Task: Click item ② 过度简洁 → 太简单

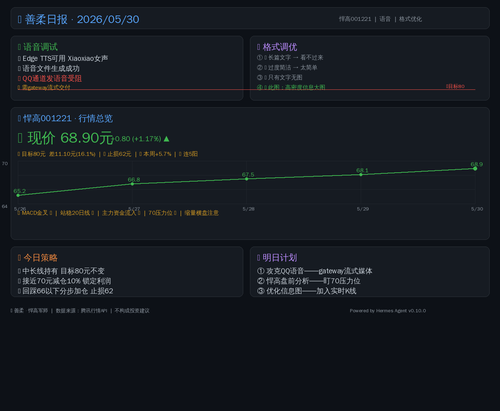Action: coord(287,68)
